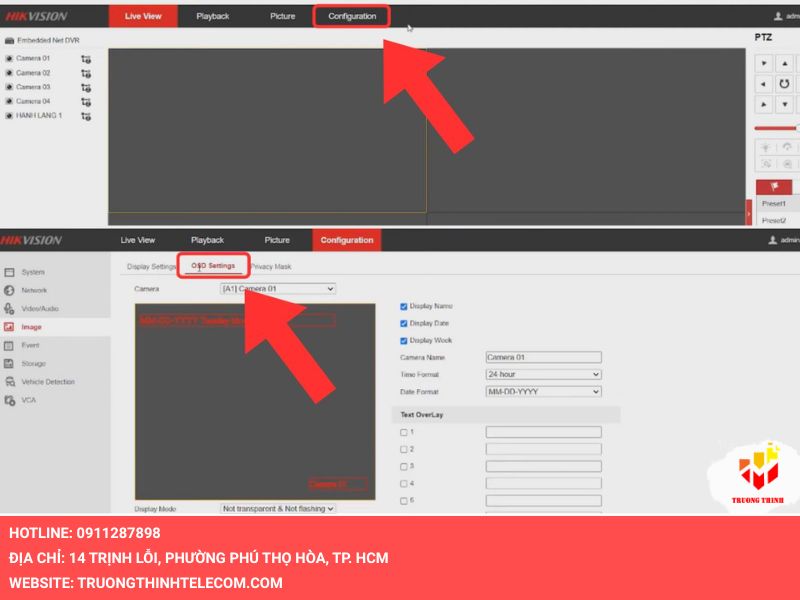Click the Camera 04 live view icon

click(x=9, y=102)
